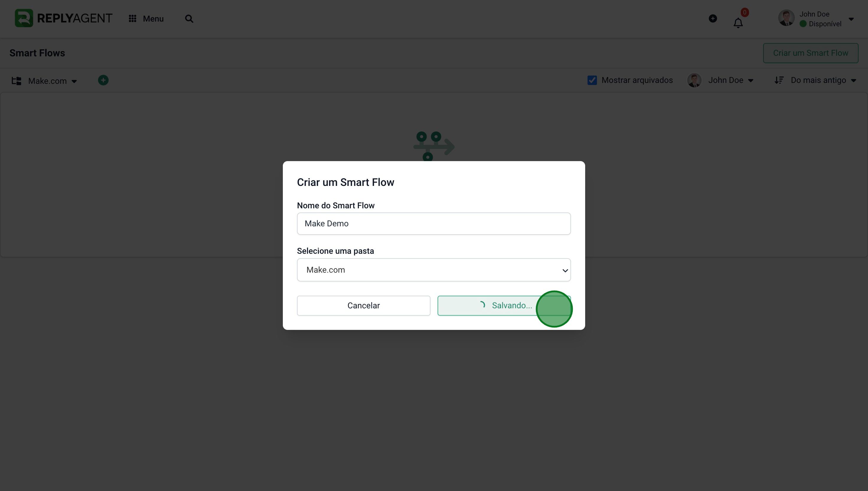Click the black plus icon in header
The width and height of the screenshot is (868, 491).
(712, 19)
